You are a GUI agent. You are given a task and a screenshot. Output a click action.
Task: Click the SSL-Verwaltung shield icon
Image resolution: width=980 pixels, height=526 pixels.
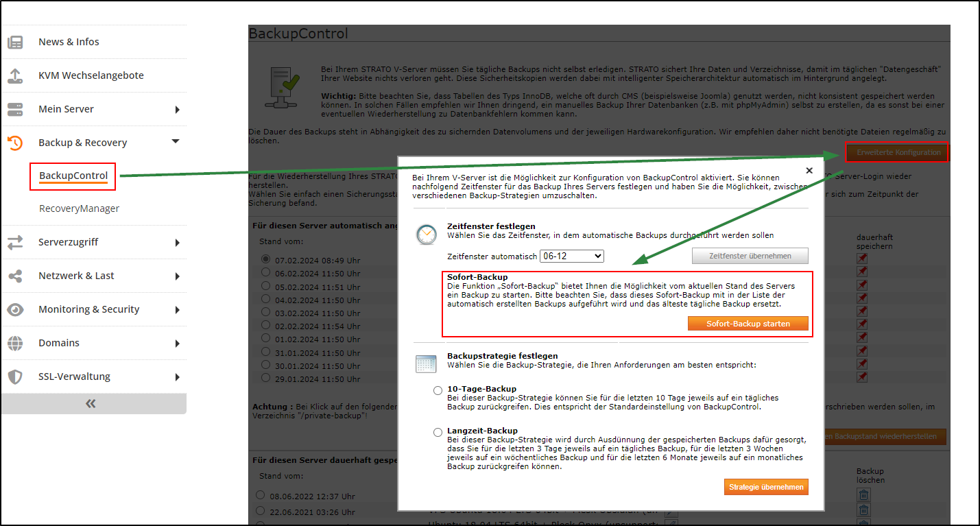[x=15, y=377]
